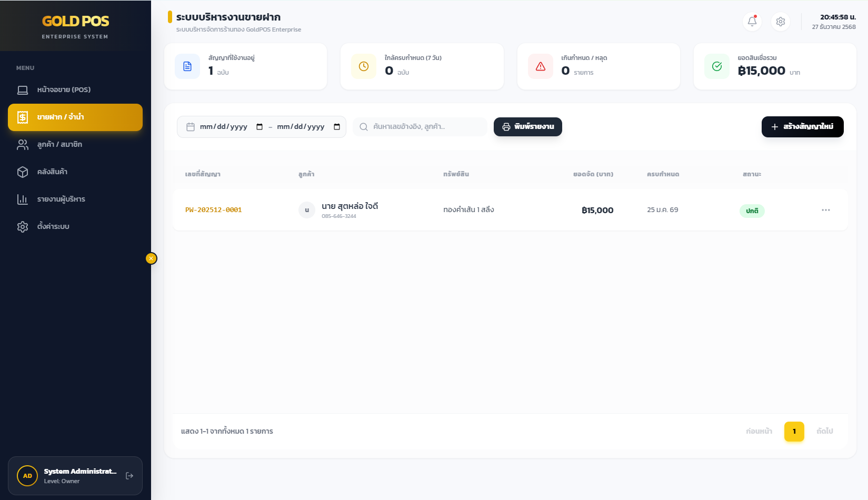Select page 1 in pagination
This screenshot has height=500, width=868.
tap(794, 432)
